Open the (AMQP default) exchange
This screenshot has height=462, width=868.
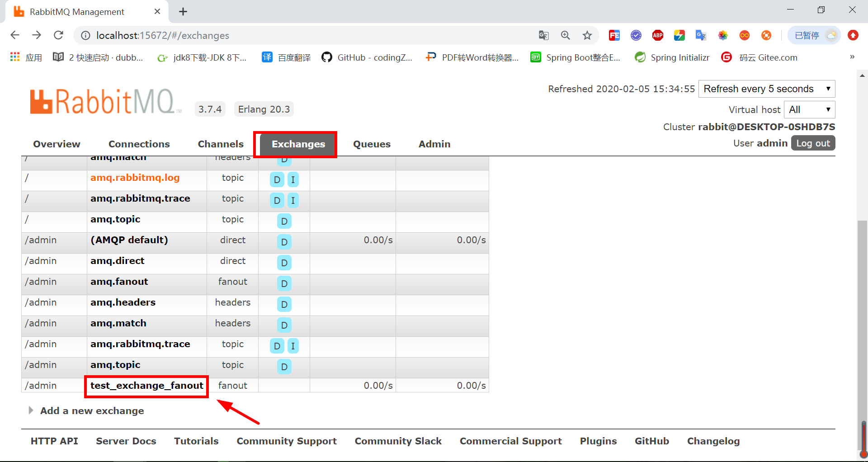click(129, 240)
